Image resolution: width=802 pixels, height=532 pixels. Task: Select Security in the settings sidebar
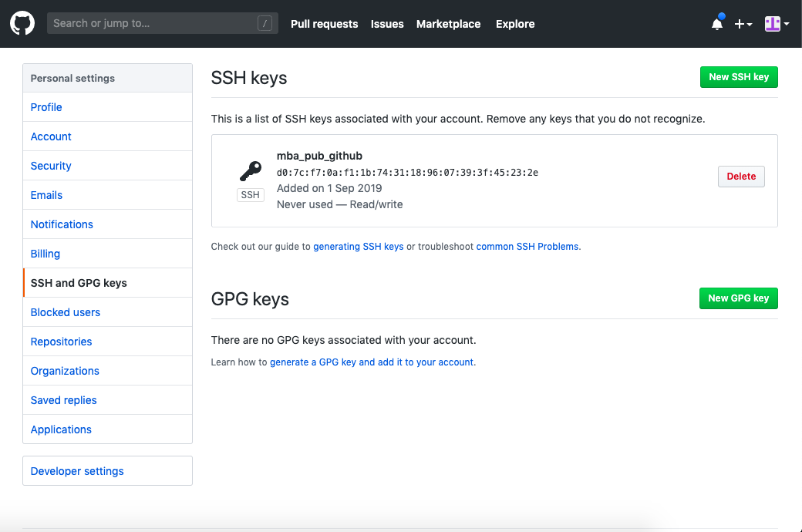coord(50,165)
